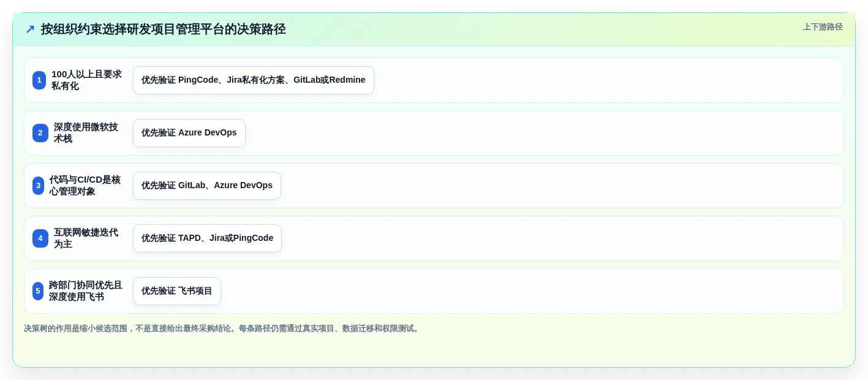
Task: Click the title 按组织约束选择研发项目管理平台的决策路径
Action: (x=164, y=29)
